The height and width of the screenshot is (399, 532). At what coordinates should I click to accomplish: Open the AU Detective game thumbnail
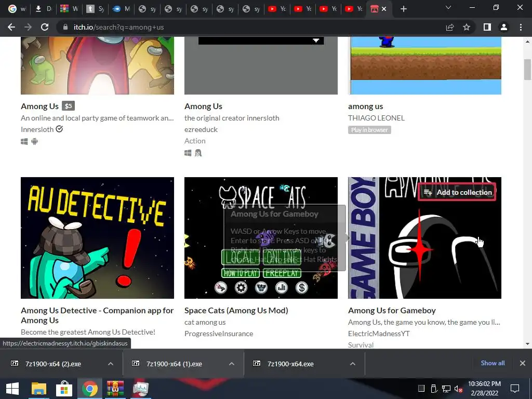click(x=97, y=238)
